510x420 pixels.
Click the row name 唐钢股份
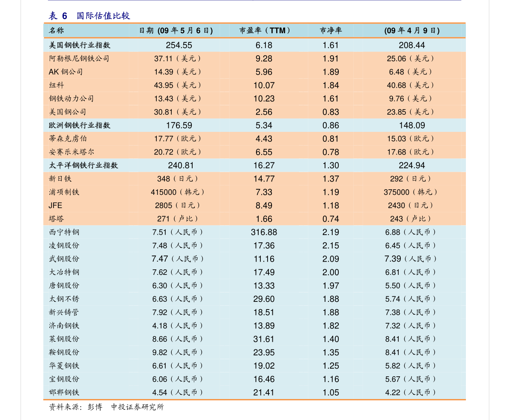[x=64, y=286]
